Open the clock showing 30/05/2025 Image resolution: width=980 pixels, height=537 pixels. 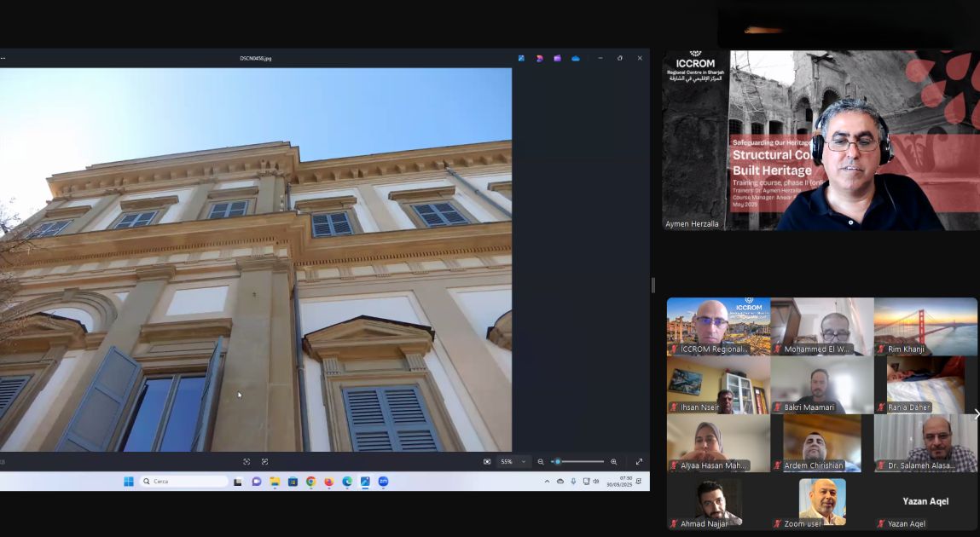[619, 482]
